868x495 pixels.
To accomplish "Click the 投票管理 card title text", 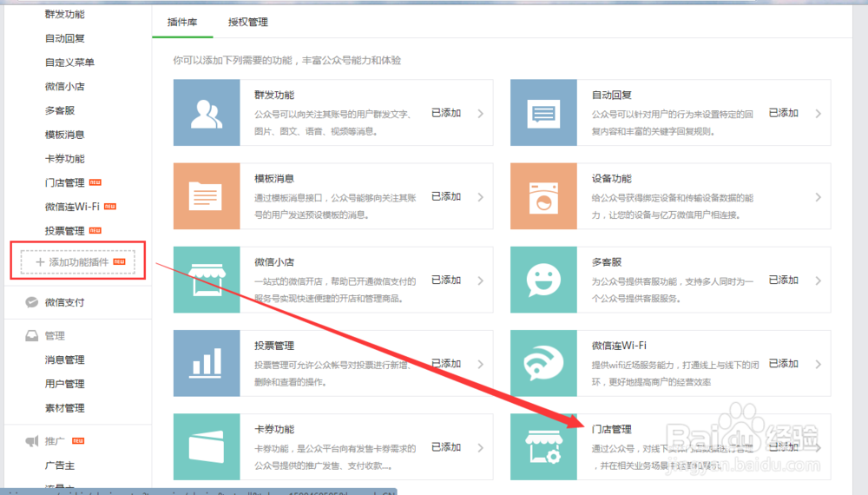I will pyautogui.click(x=274, y=346).
